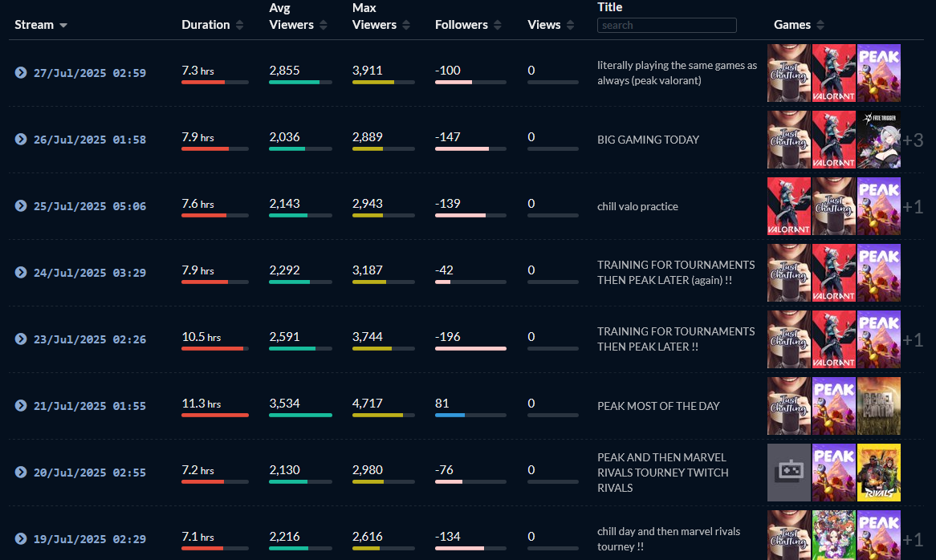
Task: Expand the 23/Jul/2025 02:26 stream row arrow
Action: point(21,339)
